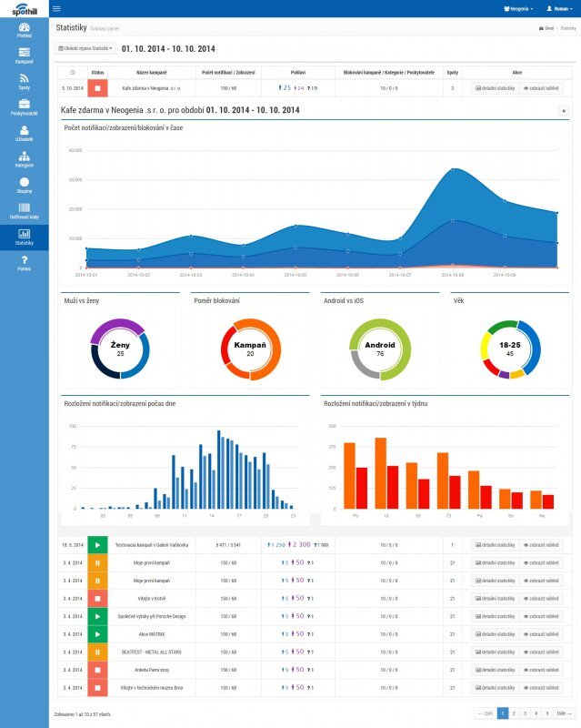Open Poskytovatelé briefcase icon in sidebar
The image size is (581, 728).
[x=24, y=106]
